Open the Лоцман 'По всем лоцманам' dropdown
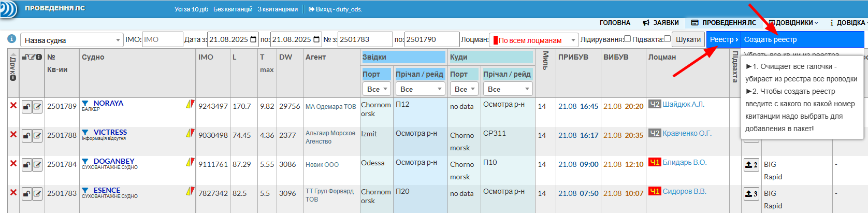Image resolution: width=868 pixels, height=213 pixels. click(534, 40)
